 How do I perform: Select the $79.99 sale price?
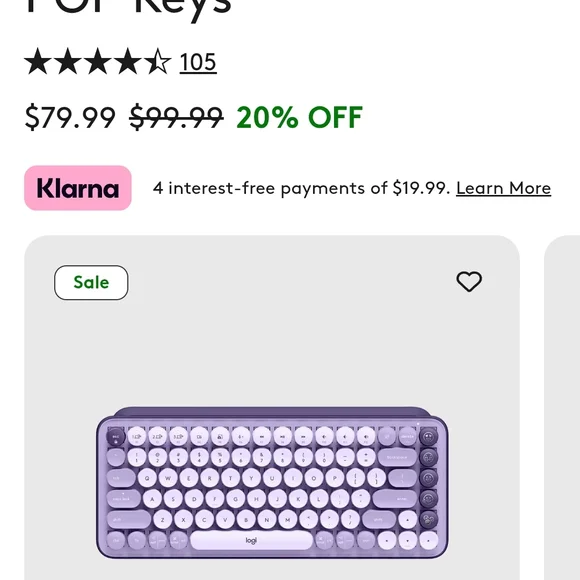pyautogui.click(x=70, y=117)
